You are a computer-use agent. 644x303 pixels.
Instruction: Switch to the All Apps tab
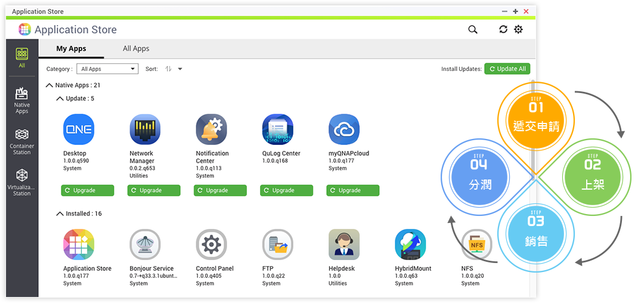click(x=136, y=49)
